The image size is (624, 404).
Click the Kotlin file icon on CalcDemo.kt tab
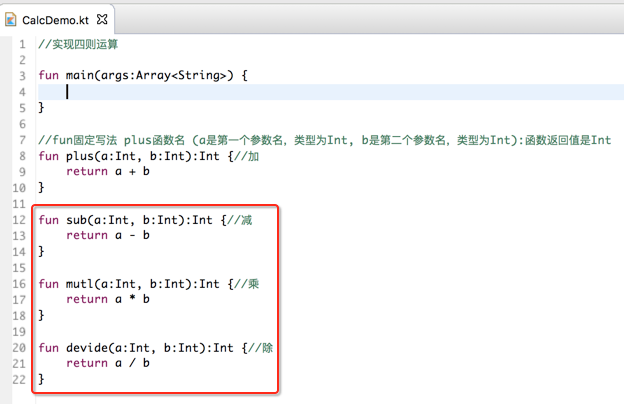click(x=10, y=20)
